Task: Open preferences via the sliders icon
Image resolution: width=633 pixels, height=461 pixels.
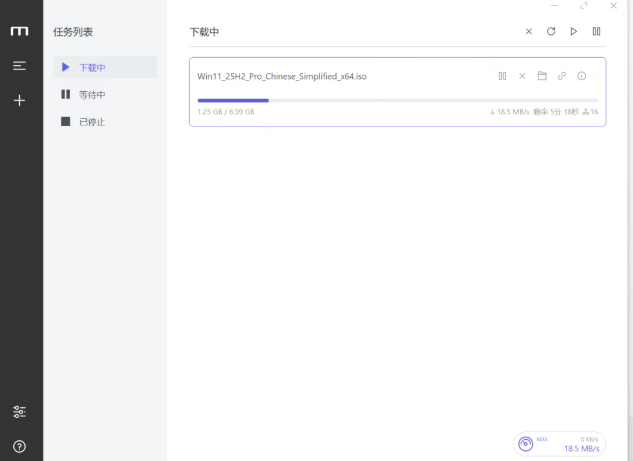Action: click(x=19, y=412)
